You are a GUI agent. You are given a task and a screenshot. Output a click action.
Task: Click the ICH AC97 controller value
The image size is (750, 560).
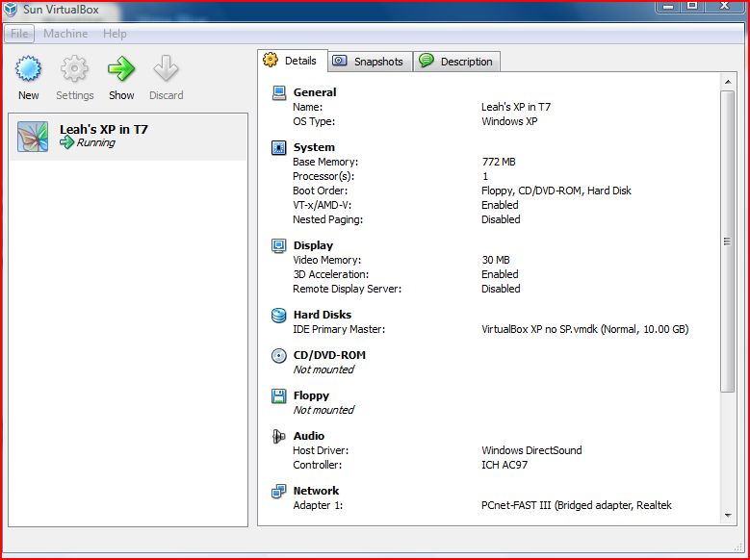pos(504,465)
